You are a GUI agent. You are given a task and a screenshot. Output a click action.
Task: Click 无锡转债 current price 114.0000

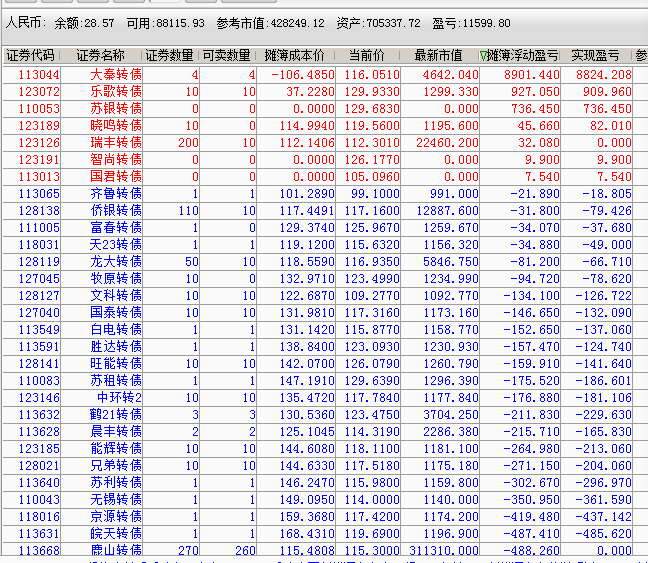(x=372, y=499)
